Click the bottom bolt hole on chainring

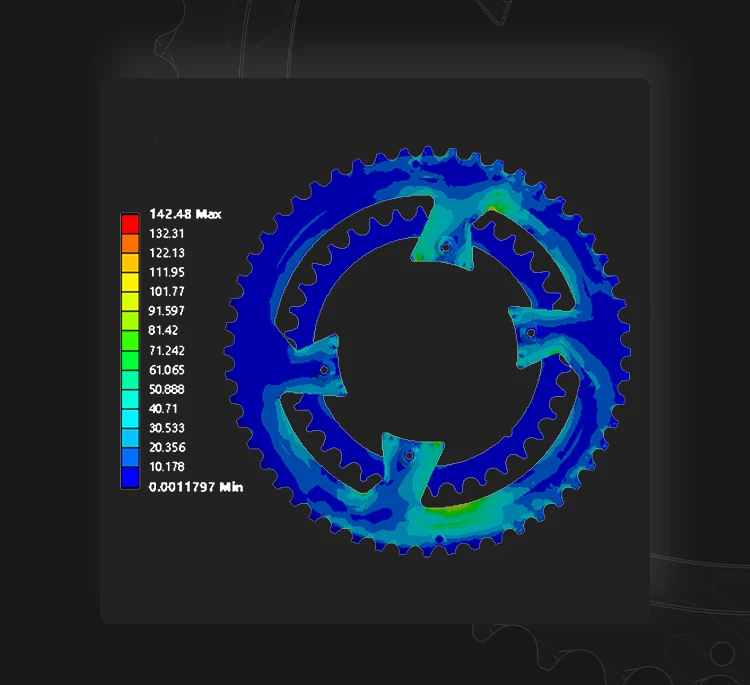409,455
